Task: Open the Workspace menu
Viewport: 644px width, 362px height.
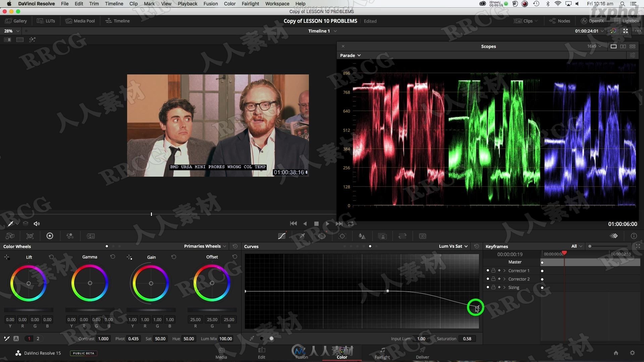Action: (x=277, y=4)
